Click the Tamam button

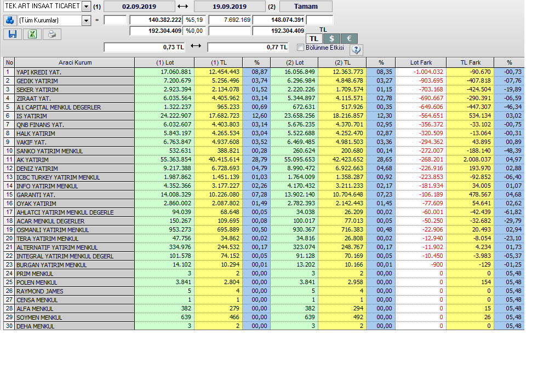coord(306,7)
